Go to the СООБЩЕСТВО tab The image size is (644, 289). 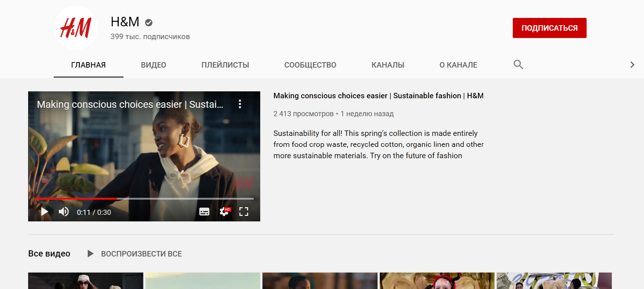pos(310,65)
